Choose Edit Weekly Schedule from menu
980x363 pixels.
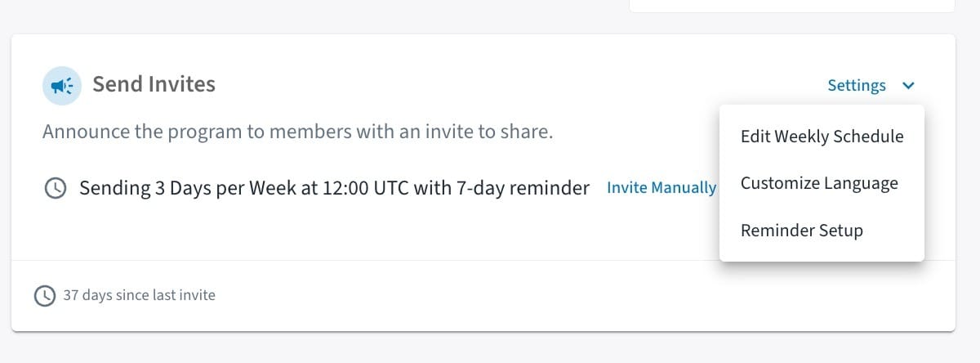coord(822,137)
